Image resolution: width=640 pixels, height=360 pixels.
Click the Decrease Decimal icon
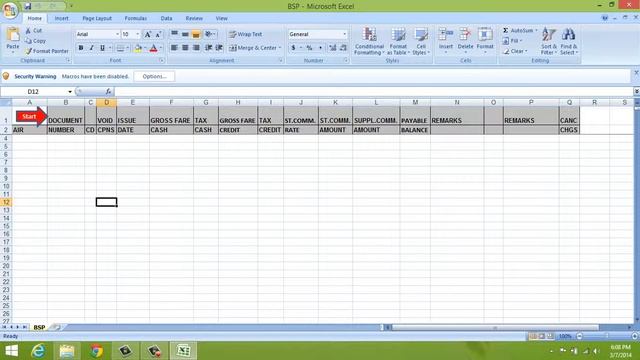343,48
